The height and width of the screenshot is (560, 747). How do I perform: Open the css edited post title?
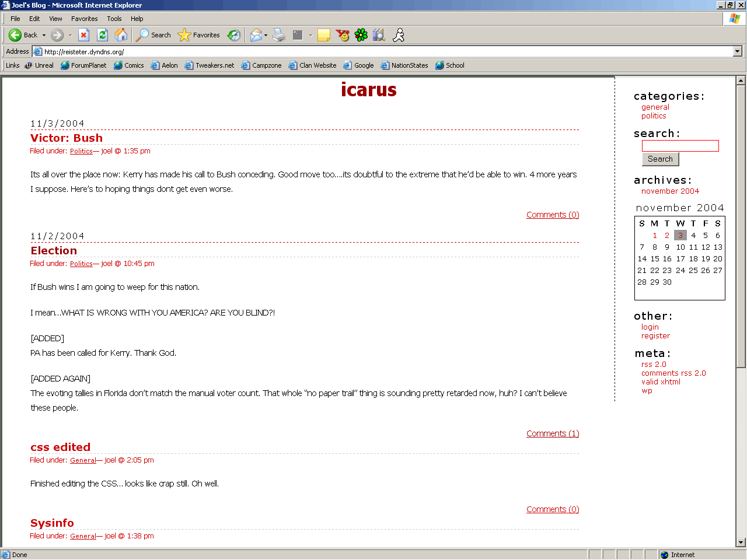(61, 447)
